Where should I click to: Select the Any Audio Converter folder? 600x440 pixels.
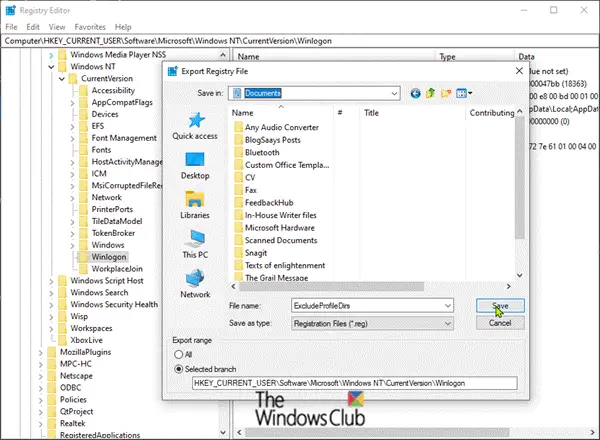(x=277, y=127)
